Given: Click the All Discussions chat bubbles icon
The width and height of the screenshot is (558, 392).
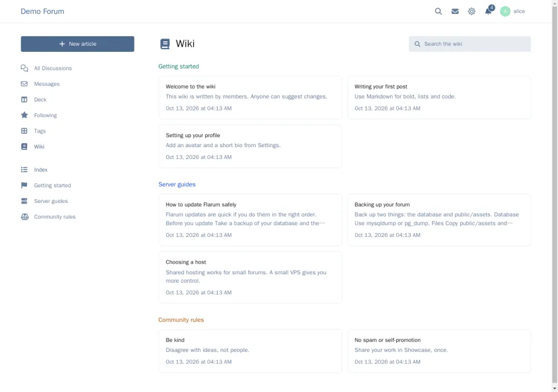Looking at the screenshot, I should (24, 68).
